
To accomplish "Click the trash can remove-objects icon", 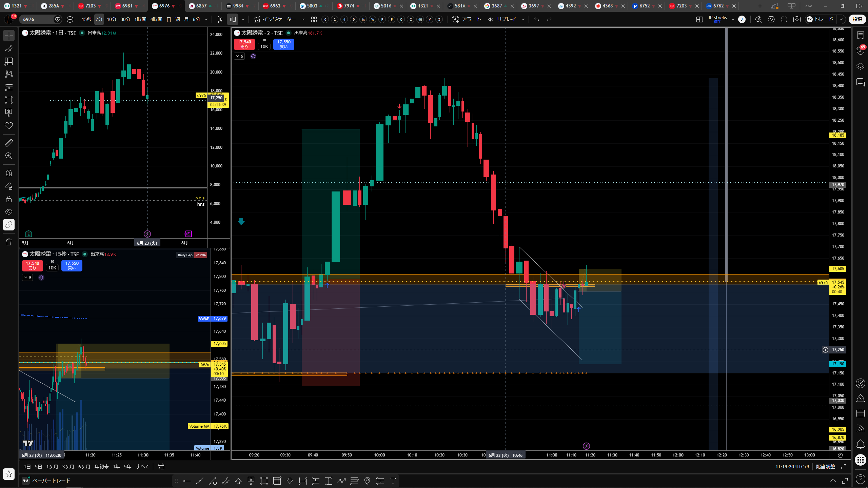I will [9, 242].
